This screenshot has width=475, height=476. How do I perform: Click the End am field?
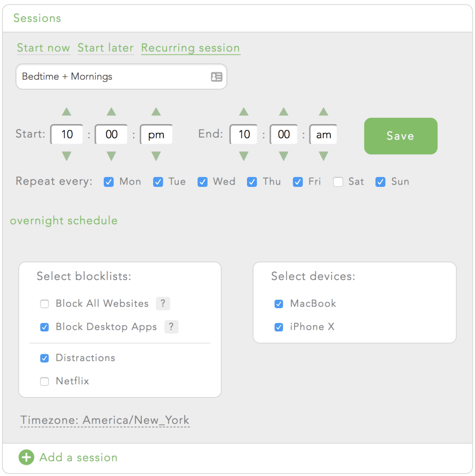click(323, 134)
